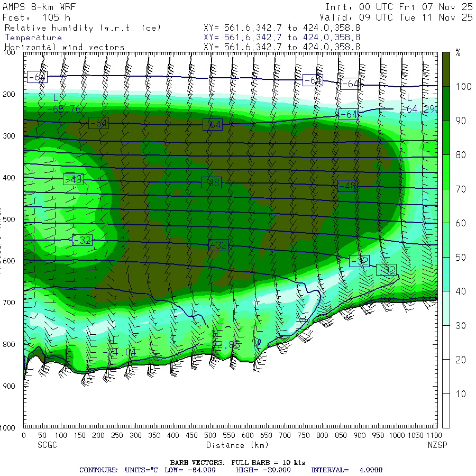Click the "AMPS 8-km WRF" title text
The width and height of the screenshot is (476, 476).
click(x=39, y=7)
